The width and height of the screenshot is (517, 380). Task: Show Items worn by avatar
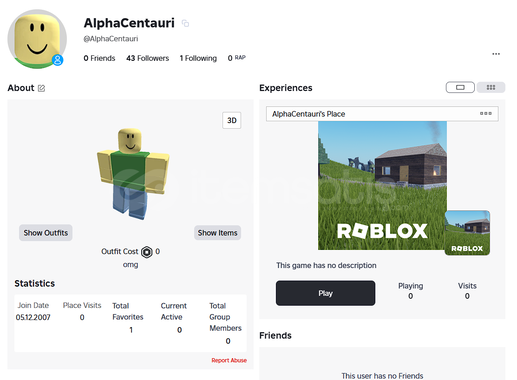click(x=217, y=233)
